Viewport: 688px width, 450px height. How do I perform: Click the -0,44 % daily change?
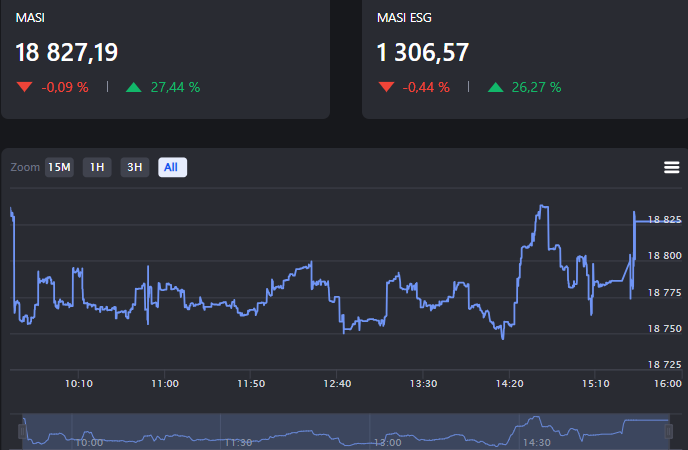426,87
